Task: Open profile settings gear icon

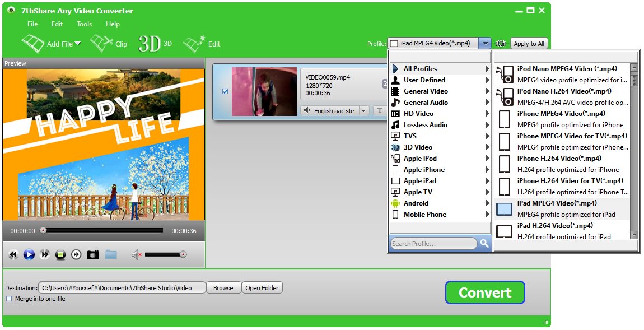Action: pos(501,44)
